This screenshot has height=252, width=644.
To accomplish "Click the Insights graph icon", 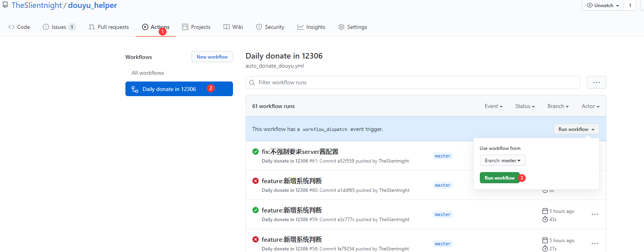I will (301, 27).
